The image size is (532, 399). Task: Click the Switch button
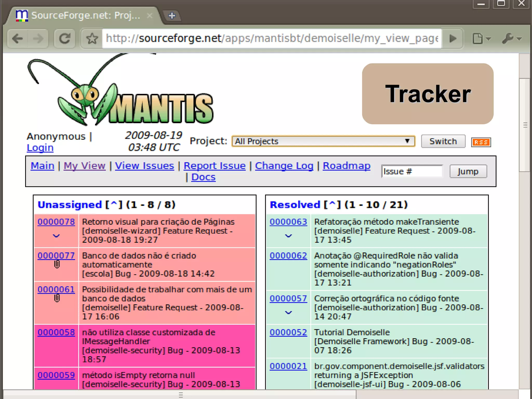(443, 141)
